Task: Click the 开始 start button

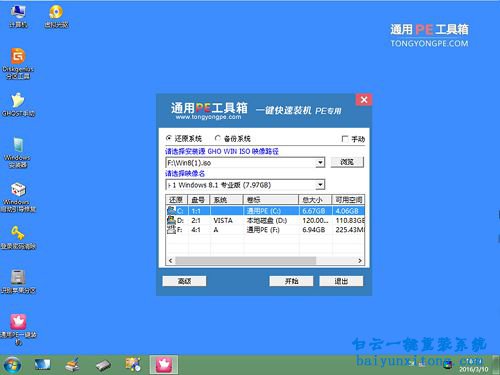Action: (x=291, y=281)
